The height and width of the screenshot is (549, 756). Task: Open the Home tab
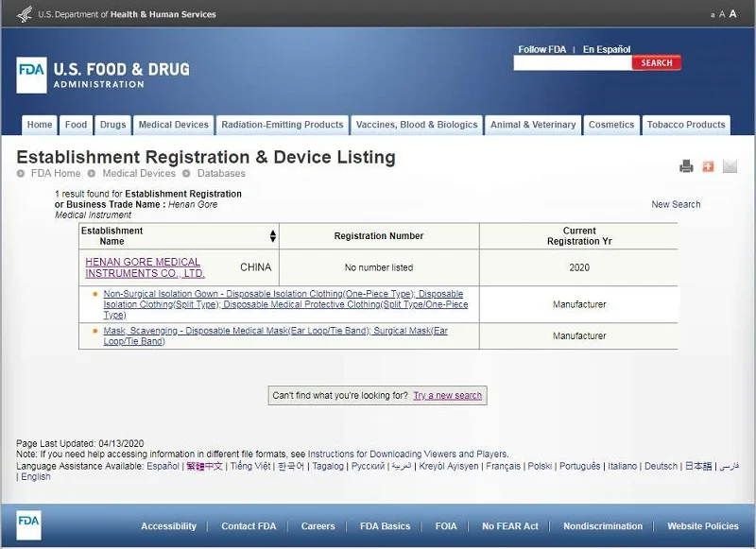[x=40, y=125]
